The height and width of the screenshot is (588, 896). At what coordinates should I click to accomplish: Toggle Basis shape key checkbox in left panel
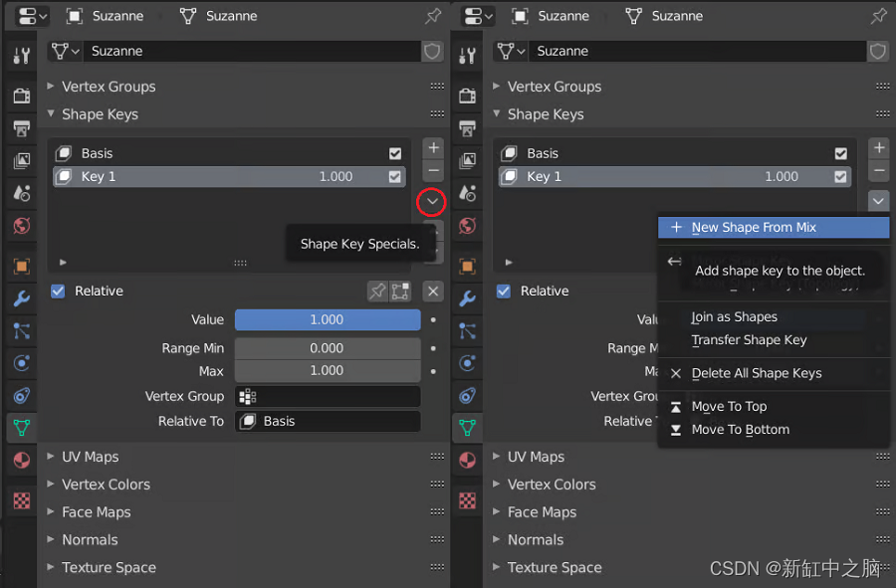click(395, 153)
